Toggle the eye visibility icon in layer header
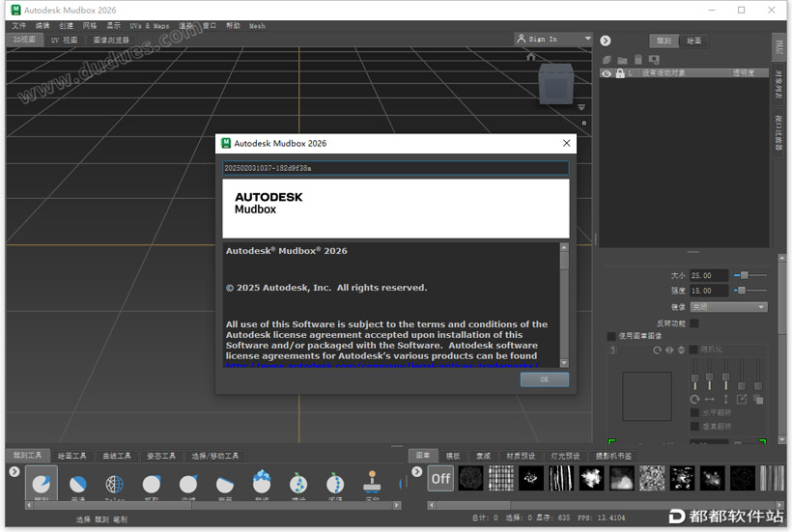This screenshot has width=792, height=532. coord(607,73)
